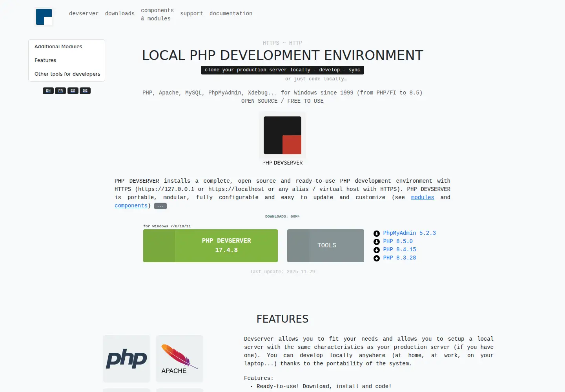The image size is (565, 392).
Task: Click 'for Windows 7/8/10/11' label
Action: point(167,226)
